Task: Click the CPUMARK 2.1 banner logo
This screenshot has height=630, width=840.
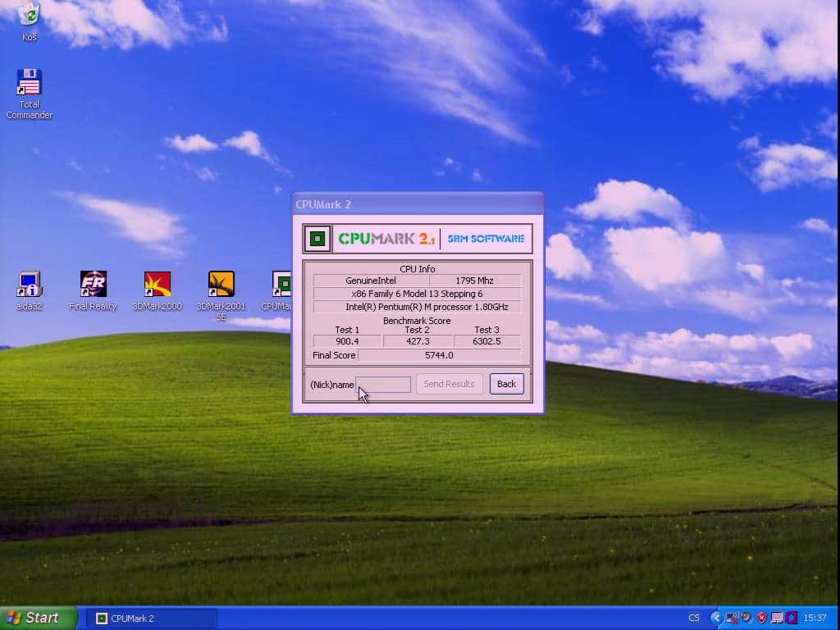Action: coord(386,239)
